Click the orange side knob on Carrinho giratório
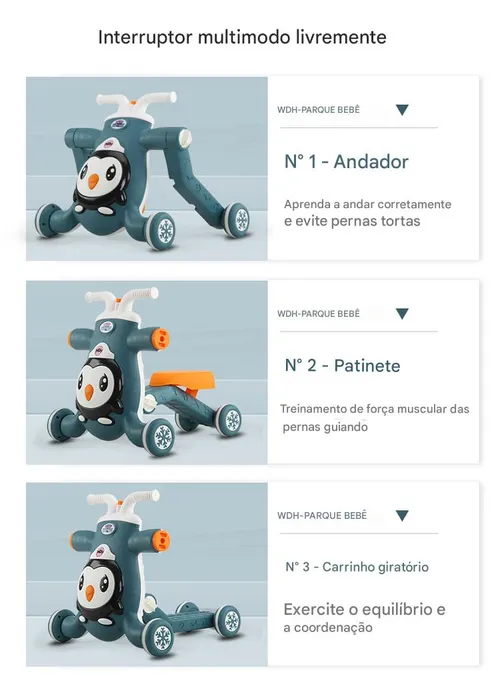 click(162, 540)
